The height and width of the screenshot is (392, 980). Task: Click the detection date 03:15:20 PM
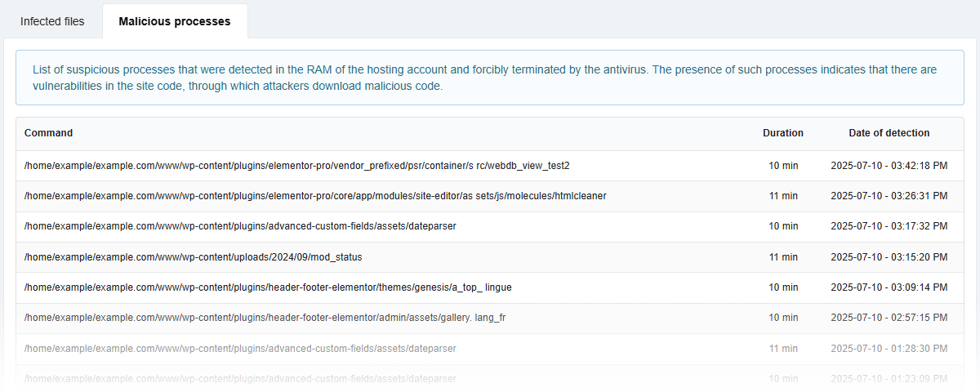[889, 256]
